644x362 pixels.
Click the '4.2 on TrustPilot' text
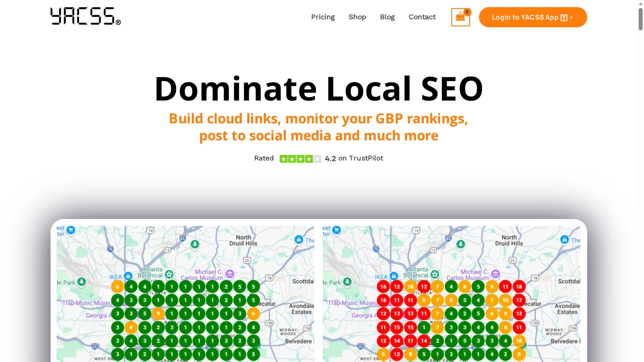point(354,158)
